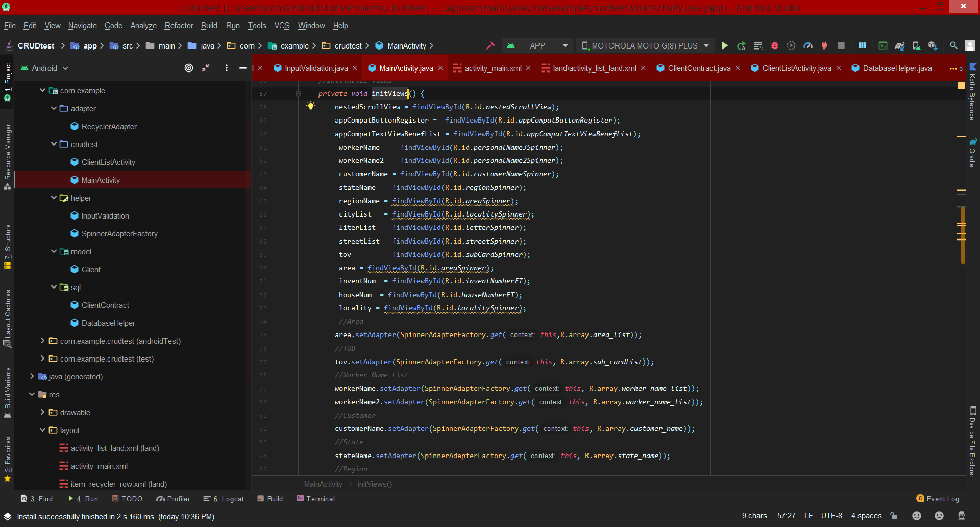Click the gray Stop square icon
The image size is (980, 527).
coord(841,45)
